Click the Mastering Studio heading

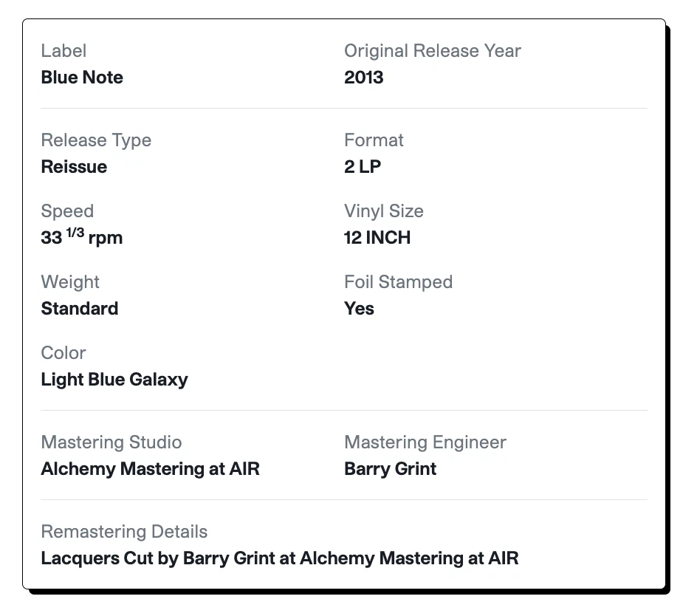(x=111, y=442)
